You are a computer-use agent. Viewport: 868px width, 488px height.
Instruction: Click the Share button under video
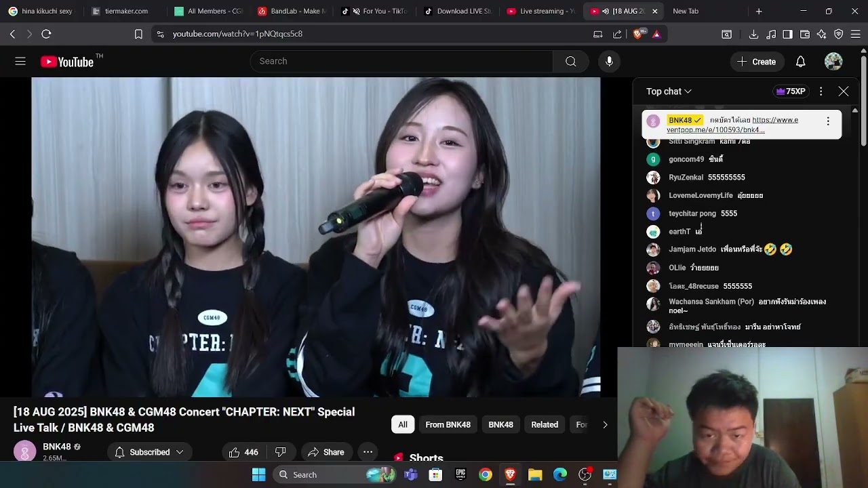tap(326, 452)
